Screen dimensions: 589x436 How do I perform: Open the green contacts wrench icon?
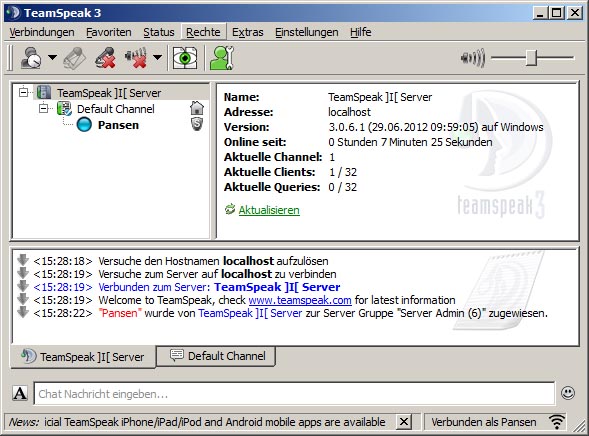point(222,58)
